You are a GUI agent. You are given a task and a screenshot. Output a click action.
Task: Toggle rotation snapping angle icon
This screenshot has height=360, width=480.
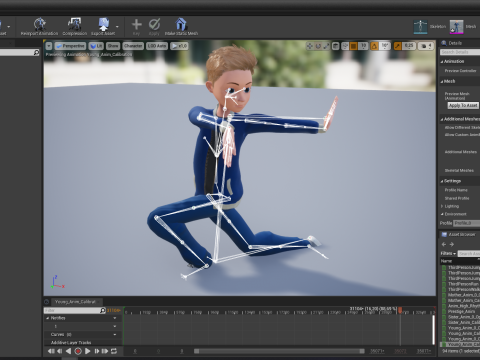coord(374,46)
